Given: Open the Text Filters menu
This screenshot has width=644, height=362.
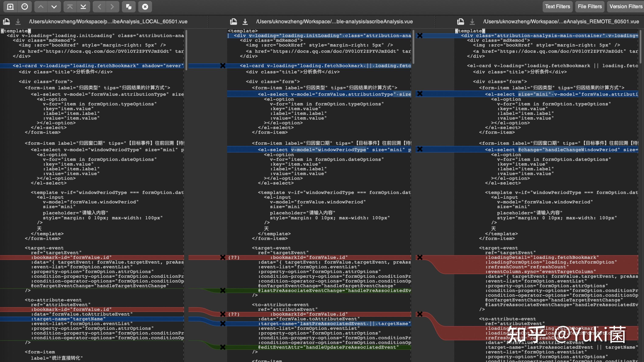Looking at the screenshot, I should click(557, 7).
